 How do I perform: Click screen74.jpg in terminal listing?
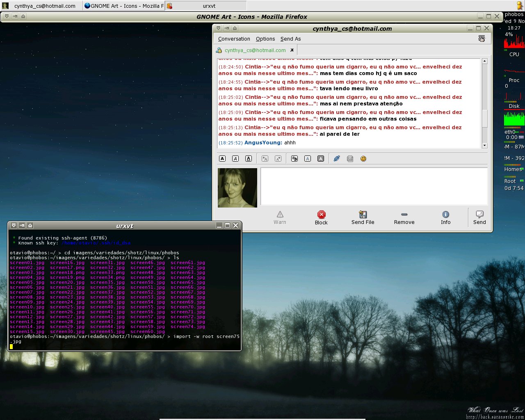188,327
